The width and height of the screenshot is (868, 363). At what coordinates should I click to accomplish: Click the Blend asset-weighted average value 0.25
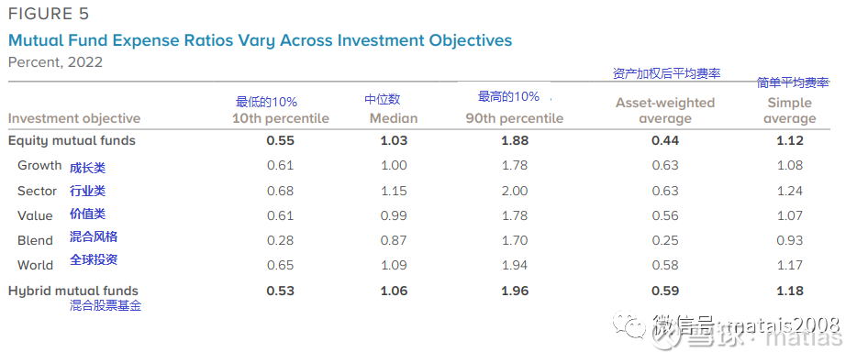coord(665,241)
